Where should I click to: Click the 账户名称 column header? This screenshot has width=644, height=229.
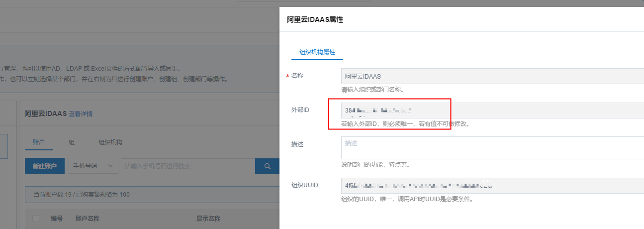tap(88, 219)
